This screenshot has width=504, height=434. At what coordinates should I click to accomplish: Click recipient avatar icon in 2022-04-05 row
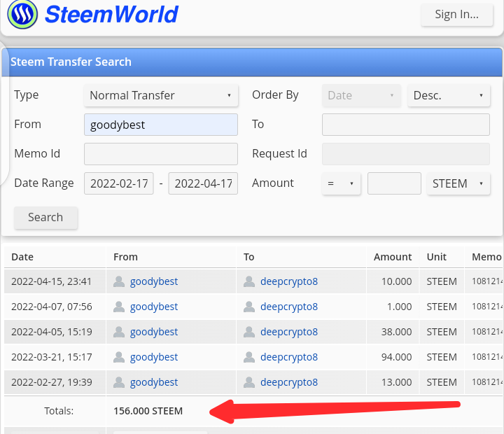(x=249, y=331)
